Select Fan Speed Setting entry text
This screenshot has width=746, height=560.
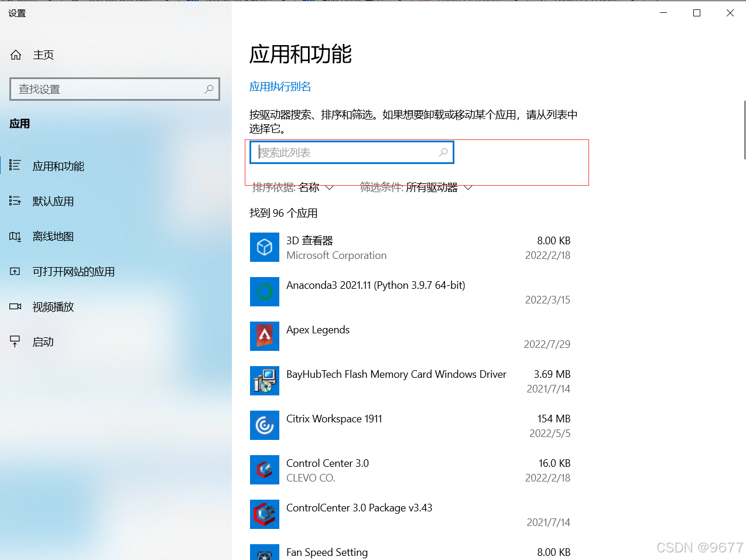click(x=327, y=552)
